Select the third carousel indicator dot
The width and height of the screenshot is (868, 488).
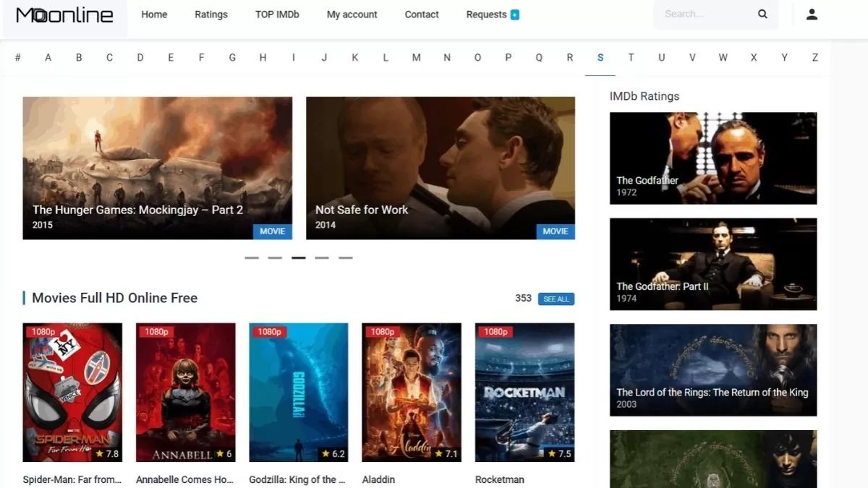pyautogui.click(x=298, y=257)
